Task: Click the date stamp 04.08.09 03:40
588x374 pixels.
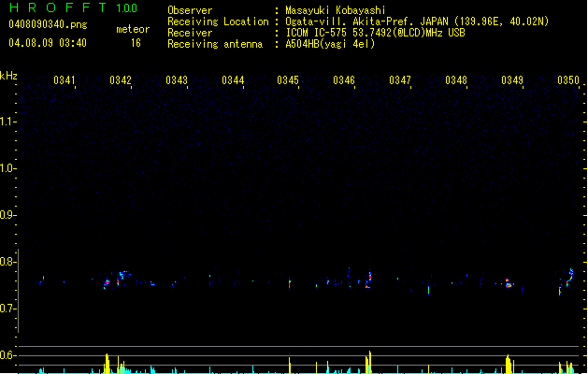Action: [48, 43]
